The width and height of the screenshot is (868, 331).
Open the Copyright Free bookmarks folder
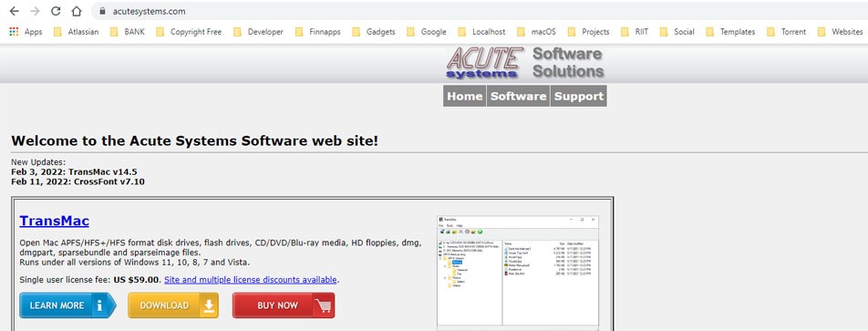189,32
